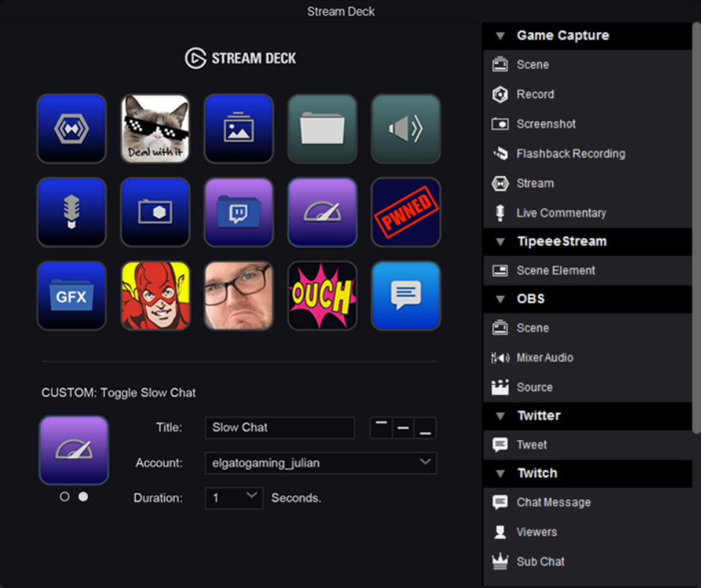Open the GFX folder key
This screenshot has width=701, height=588.
coord(72,296)
